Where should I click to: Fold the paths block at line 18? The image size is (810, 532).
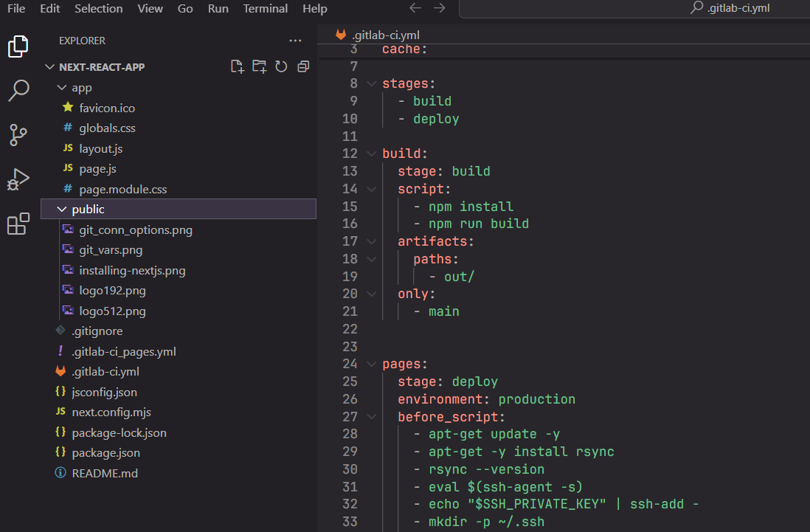(371, 259)
